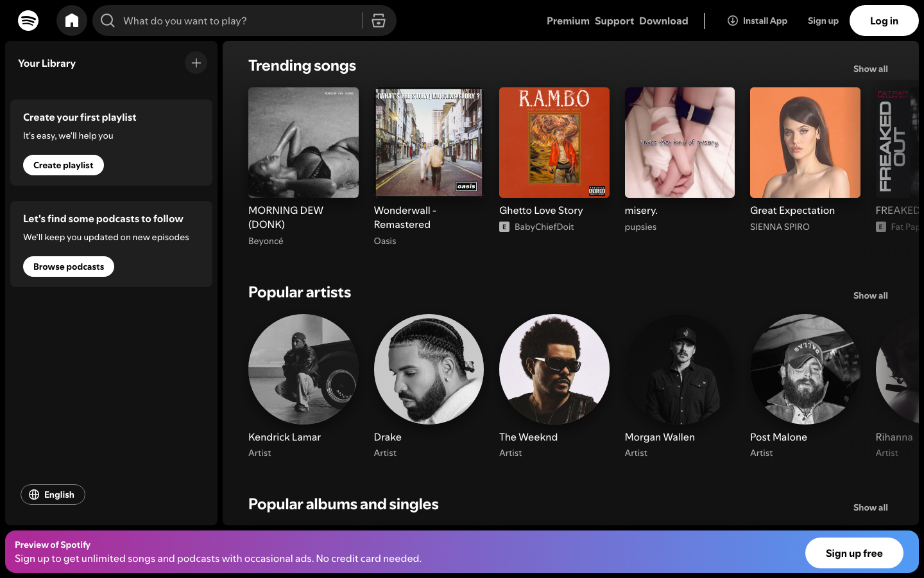Open Wonderwall - Remastered cover art
Viewport: 924px width, 578px height.
tap(429, 143)
